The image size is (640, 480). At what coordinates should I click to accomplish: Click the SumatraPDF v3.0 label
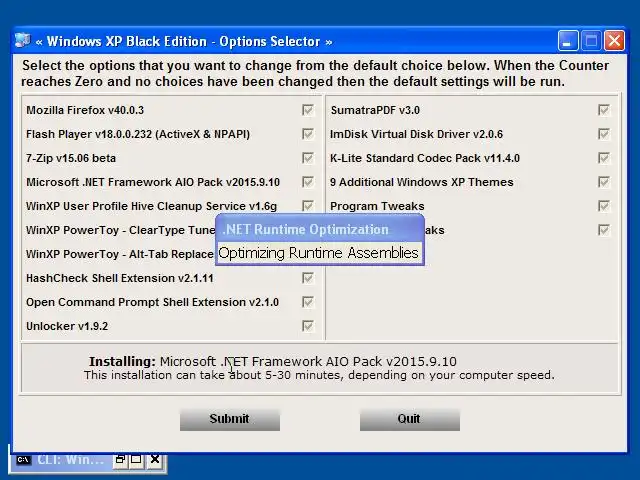(375, 110)
